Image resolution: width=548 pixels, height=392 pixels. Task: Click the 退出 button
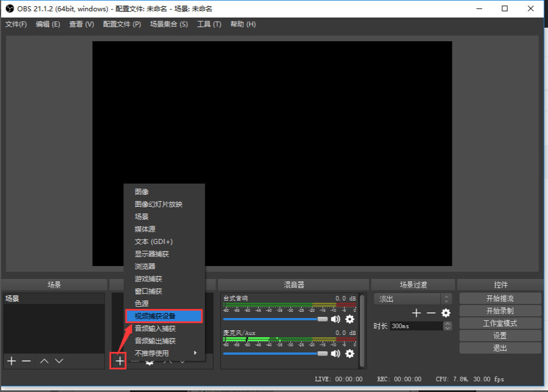coord(500,348)
